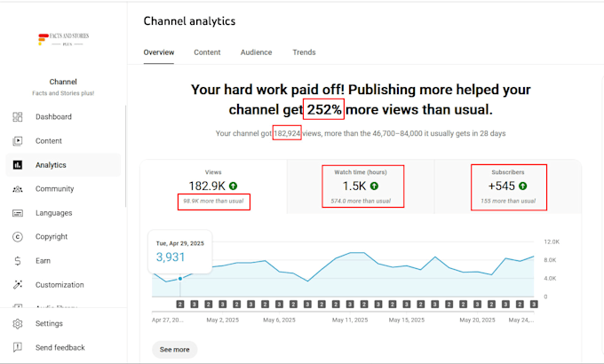
Task: Switch to the Trends tab
Action: click(304, 52)
